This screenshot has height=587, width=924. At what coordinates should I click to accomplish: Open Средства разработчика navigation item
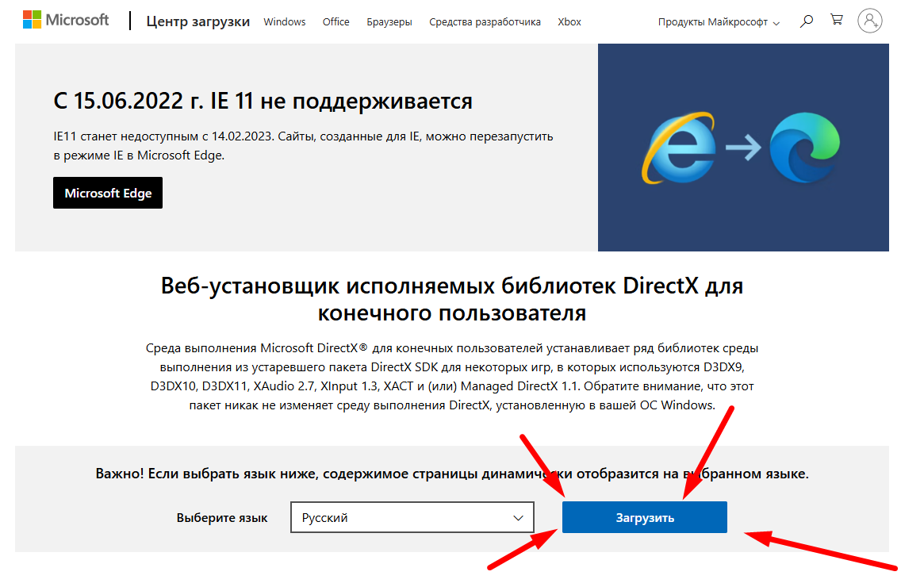(x=485, y=22)
